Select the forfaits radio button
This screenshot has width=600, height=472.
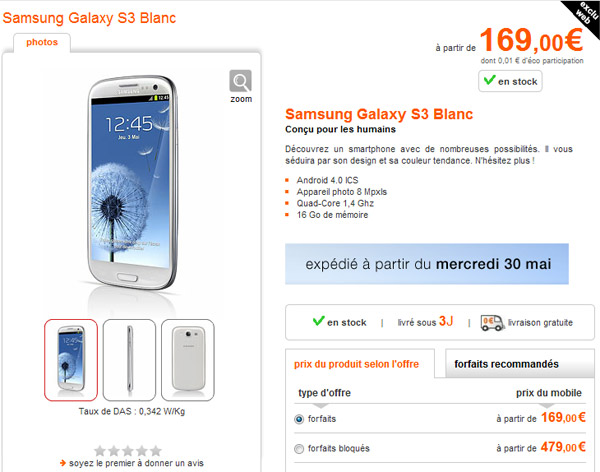pos(299,419)
